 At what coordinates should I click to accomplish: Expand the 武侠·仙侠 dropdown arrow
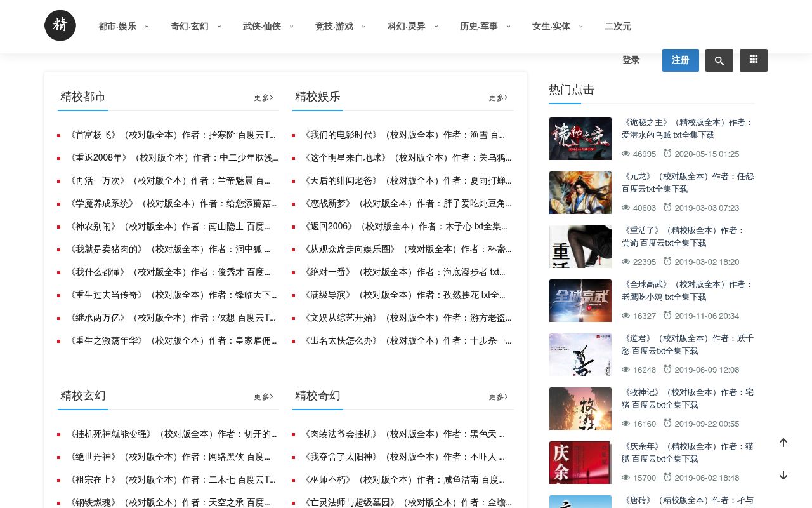coord(291,27)
